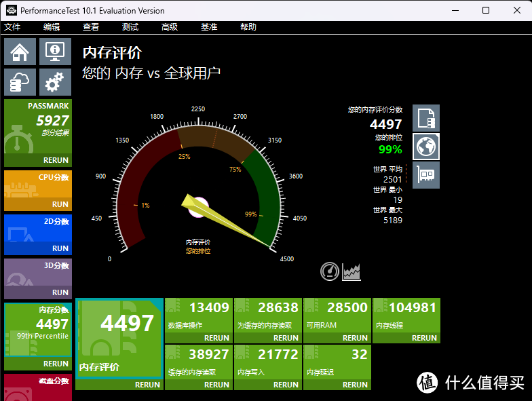The width and height of the screenshot is (532, 401).
Task: Open the 基准 menu
Action: (209, 27)
